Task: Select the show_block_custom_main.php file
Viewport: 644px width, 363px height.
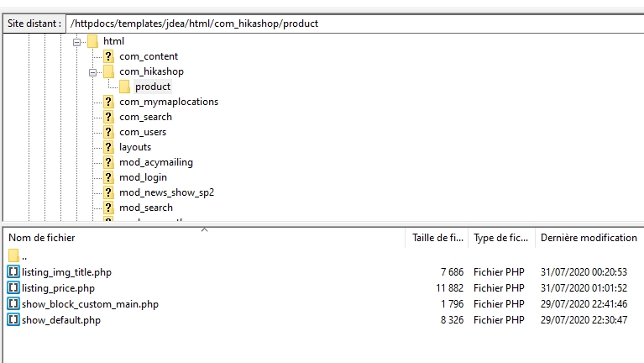Action: [90, 304]
